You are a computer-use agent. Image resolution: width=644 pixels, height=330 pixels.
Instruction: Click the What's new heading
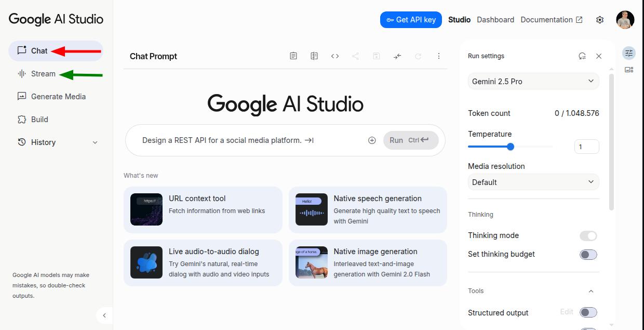141,176
